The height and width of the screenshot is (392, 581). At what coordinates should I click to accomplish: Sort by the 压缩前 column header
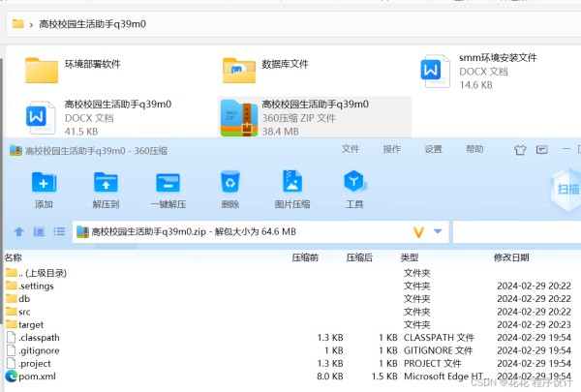pyautogui.click(x=305, y=257)
